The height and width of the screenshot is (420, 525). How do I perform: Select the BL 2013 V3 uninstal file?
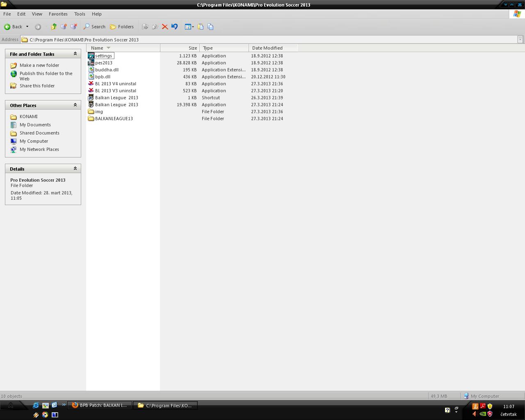click(116, 91)
